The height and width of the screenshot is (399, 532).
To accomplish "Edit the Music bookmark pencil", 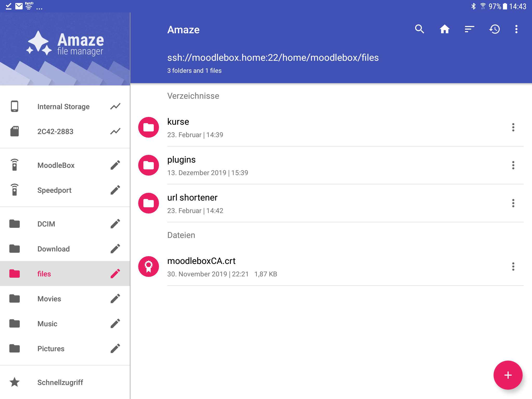I will [115, 323].
